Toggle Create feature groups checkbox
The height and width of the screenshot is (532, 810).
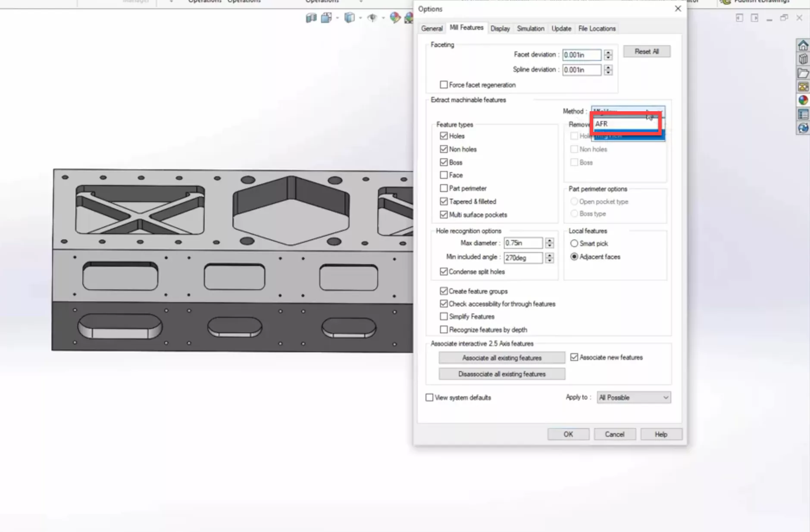(444, 291)
